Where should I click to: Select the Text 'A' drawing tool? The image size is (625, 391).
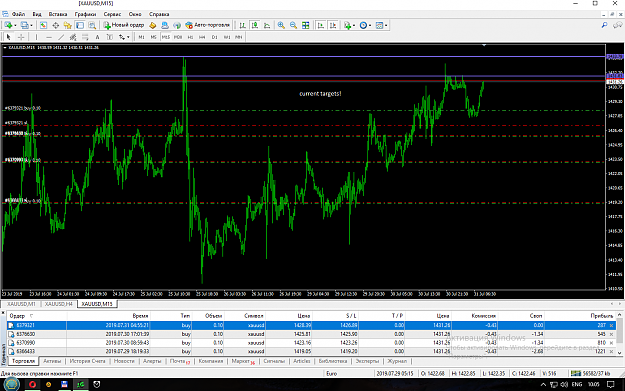[97, 37]
